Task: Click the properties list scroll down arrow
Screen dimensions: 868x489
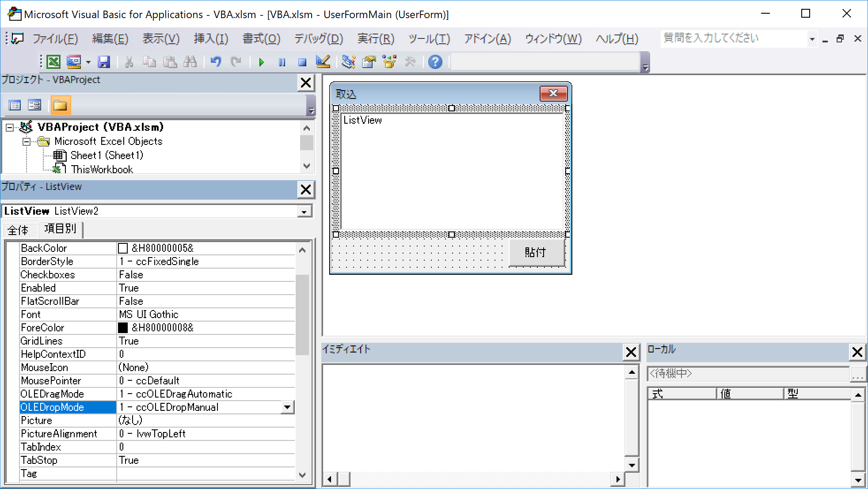Action: click(x=302, y=475)
